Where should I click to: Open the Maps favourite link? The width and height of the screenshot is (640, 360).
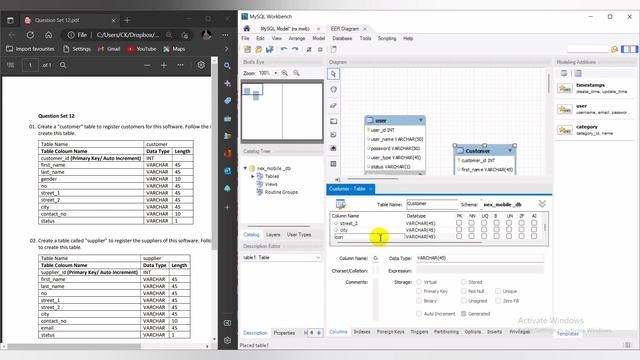(174, 49)
